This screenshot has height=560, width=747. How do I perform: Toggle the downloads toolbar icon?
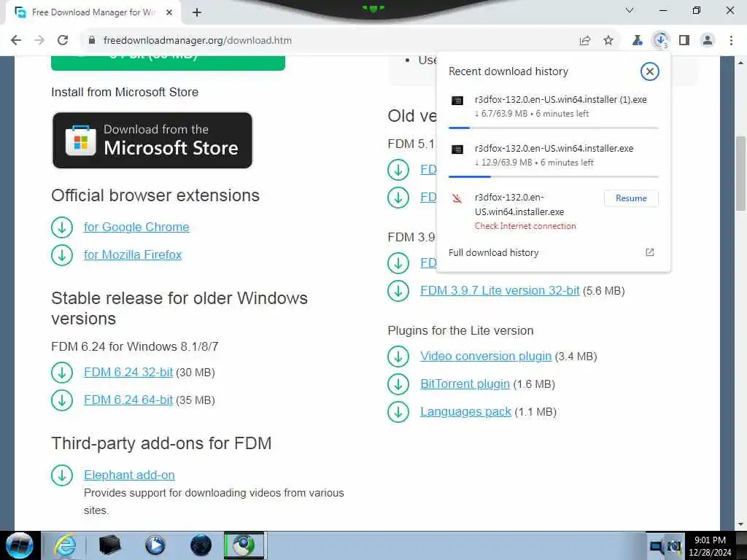click(661, 41)
